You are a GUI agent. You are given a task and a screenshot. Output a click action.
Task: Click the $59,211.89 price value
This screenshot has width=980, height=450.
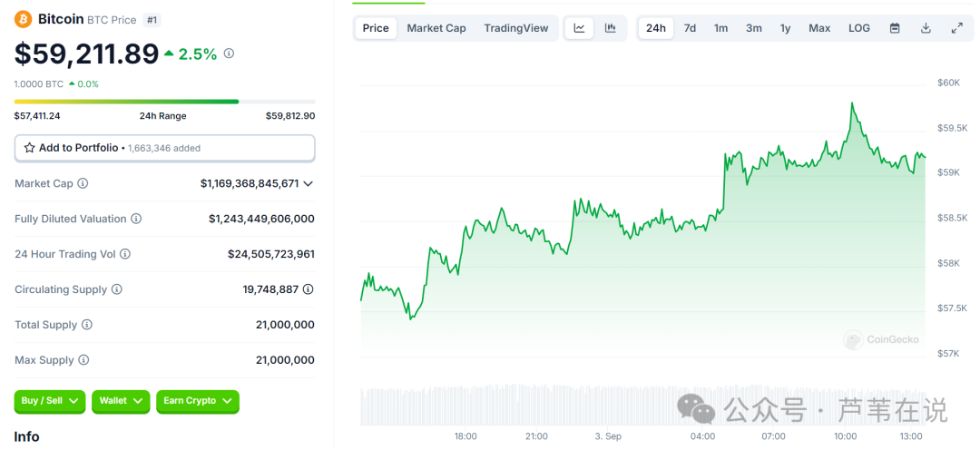pyautogui.click(x=87, y=54)
